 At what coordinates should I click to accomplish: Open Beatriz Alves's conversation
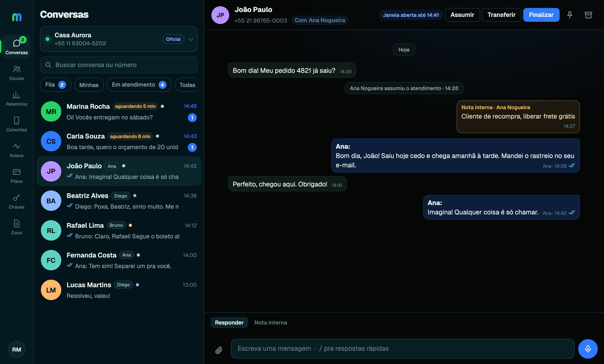pos(119,201)
